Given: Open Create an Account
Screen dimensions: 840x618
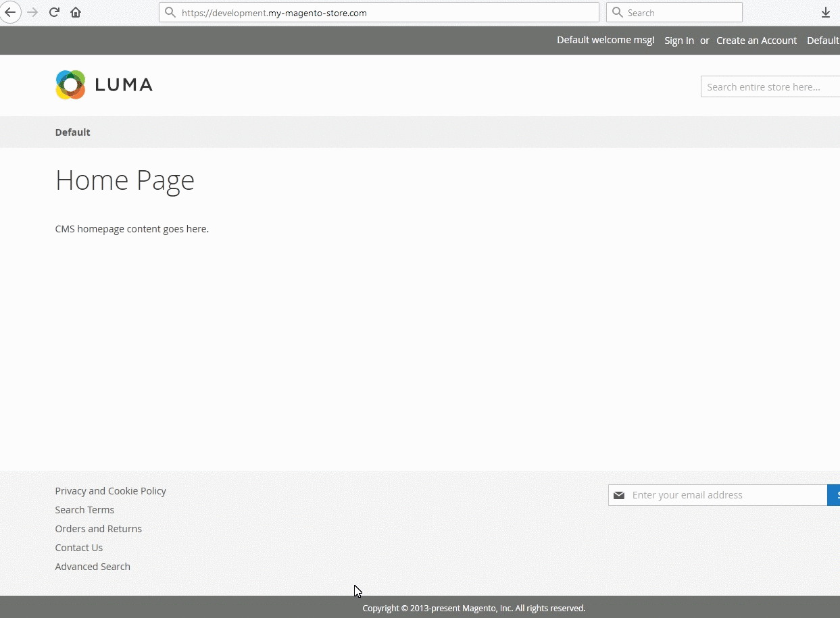Looking at the screenshot, I should pos(756,41).
